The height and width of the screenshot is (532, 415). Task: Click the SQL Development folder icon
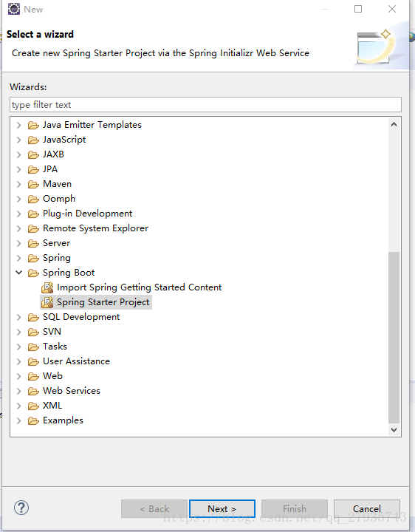[x=33, y=317]
